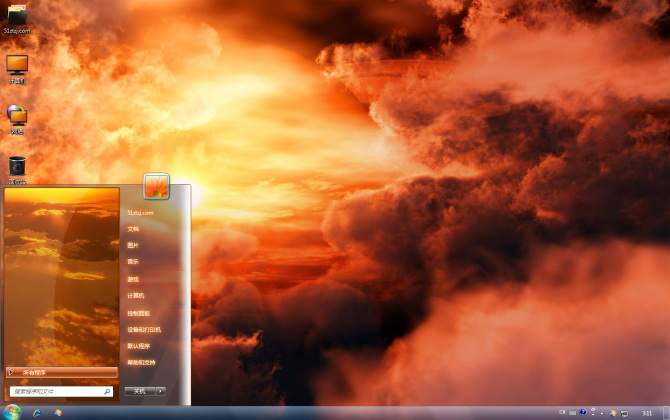Click the network monitor tray icon

[624, 413]
